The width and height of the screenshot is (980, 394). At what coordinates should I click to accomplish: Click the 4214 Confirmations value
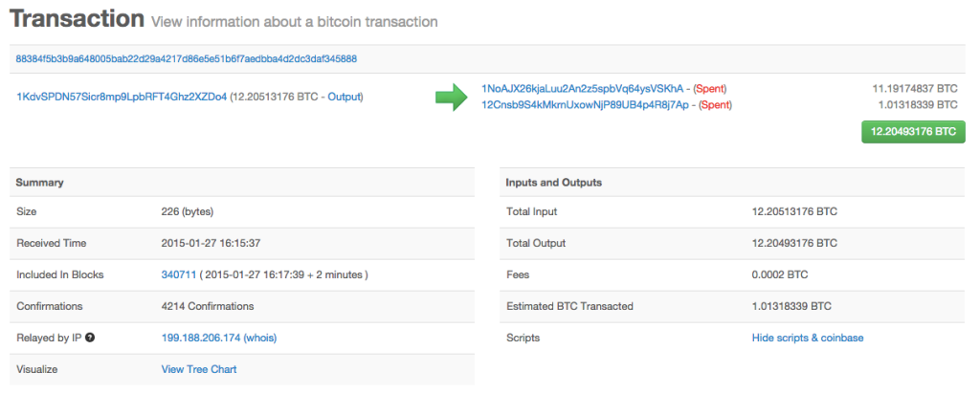point(208,306)
